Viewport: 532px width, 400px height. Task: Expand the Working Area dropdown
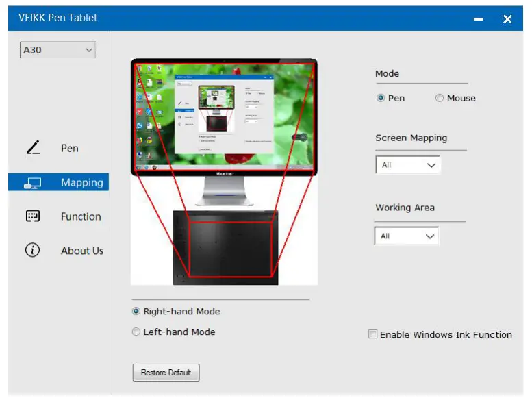coord(407,236)
